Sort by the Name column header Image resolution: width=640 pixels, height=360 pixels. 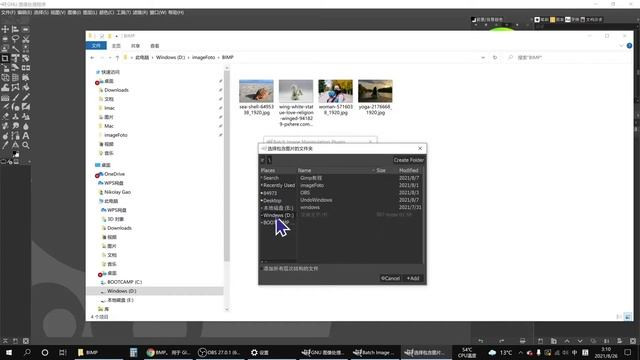click(x=304, y=170)
